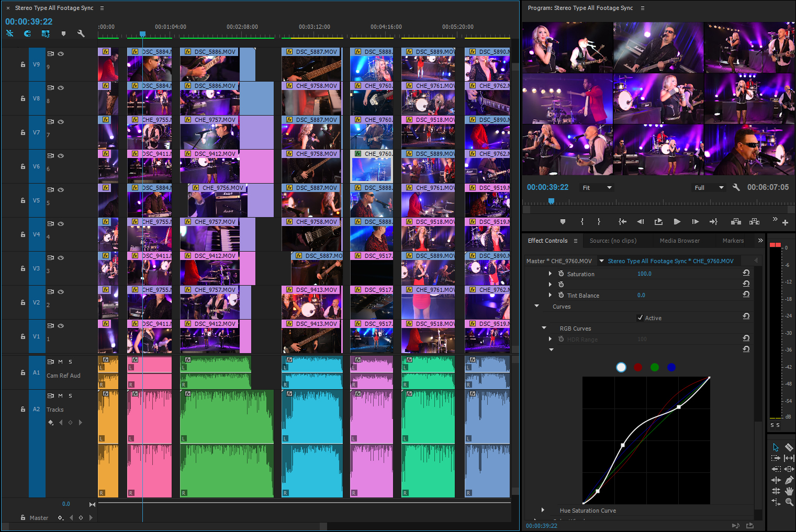Click the Lift button in Program monitor

click(736, 222)
